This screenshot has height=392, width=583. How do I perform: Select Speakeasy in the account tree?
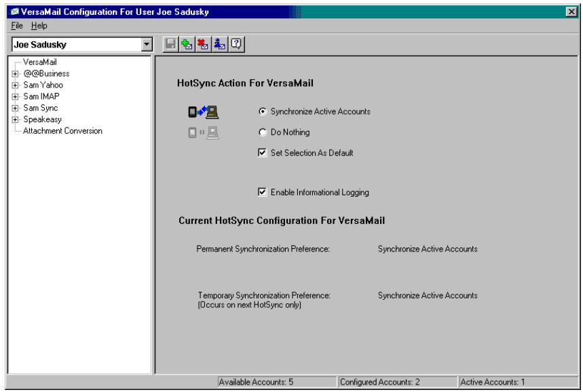pos(42,119)
